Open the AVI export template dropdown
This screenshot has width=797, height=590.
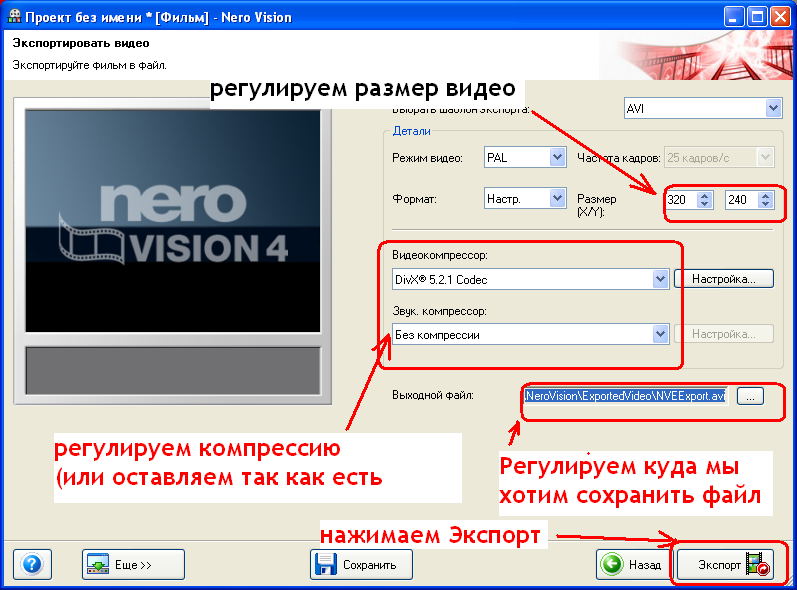(x=773, y=108)
